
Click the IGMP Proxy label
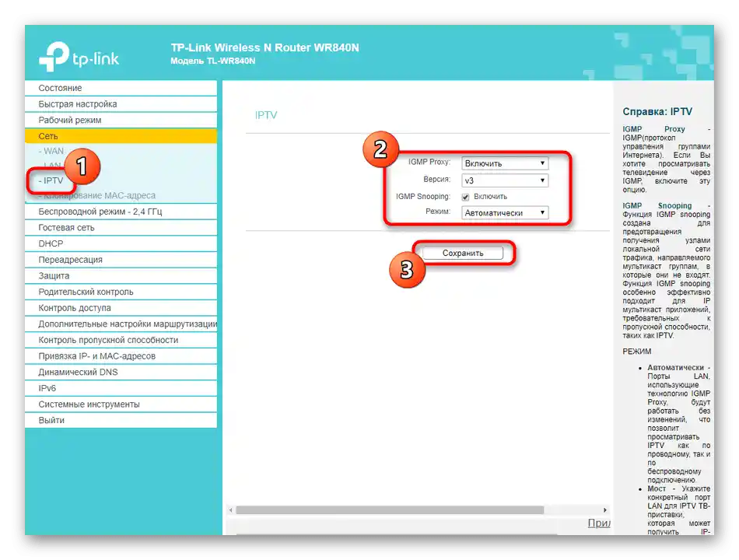429,162
